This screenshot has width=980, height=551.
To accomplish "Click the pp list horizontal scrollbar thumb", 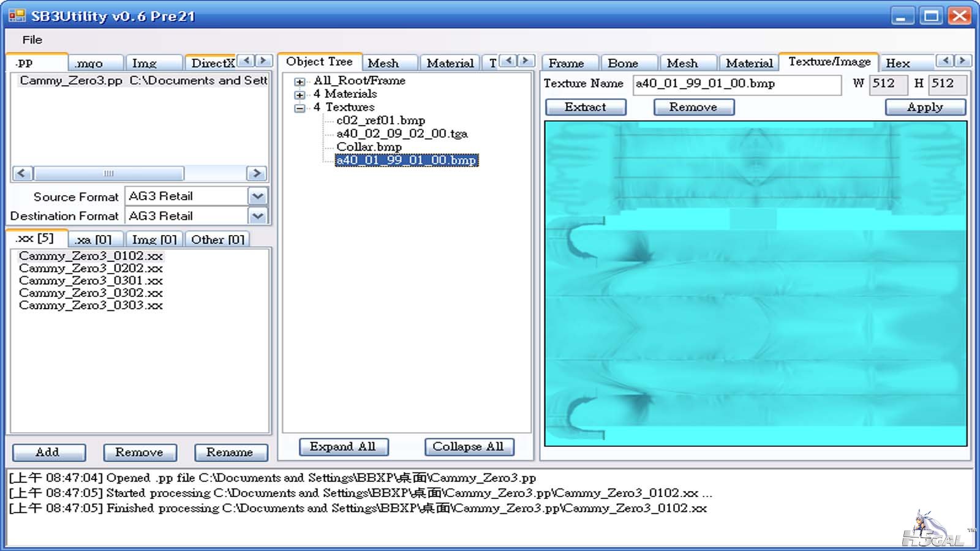I will point(108,173).
